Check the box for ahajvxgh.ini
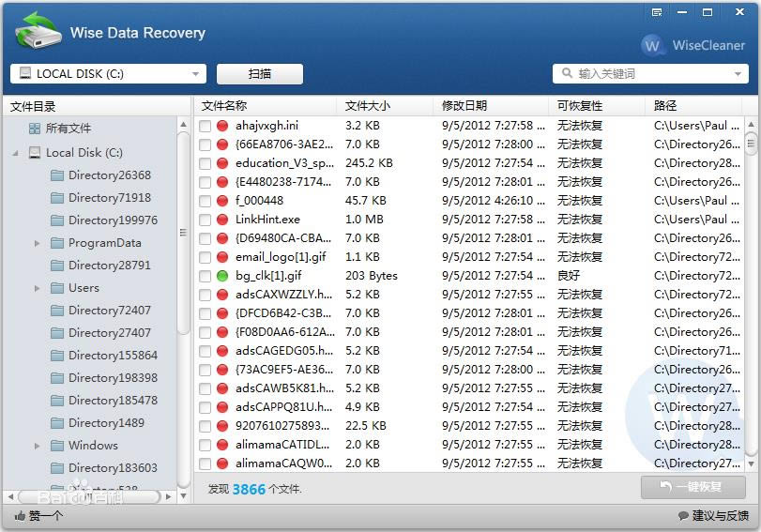This screenshot has height=532, width=761. (205, 127)
